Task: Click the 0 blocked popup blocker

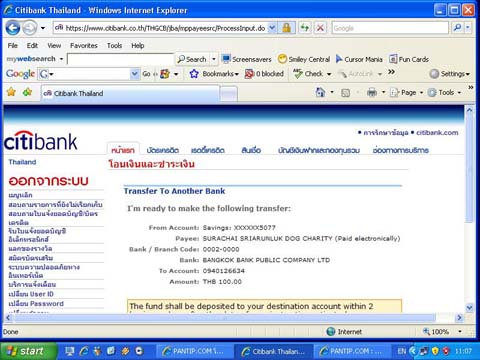Action: click(264, 74)
